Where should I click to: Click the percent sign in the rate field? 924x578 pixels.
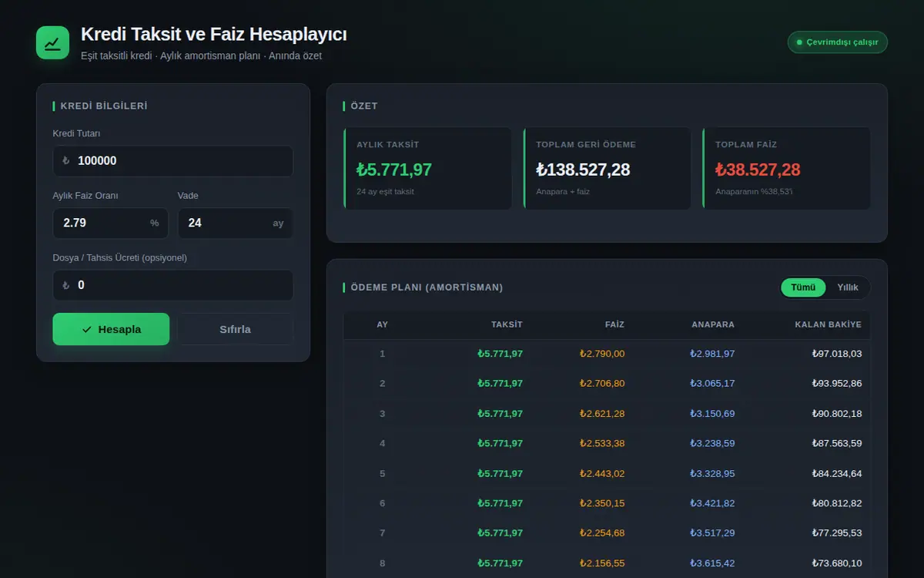[x=154, y=223]
